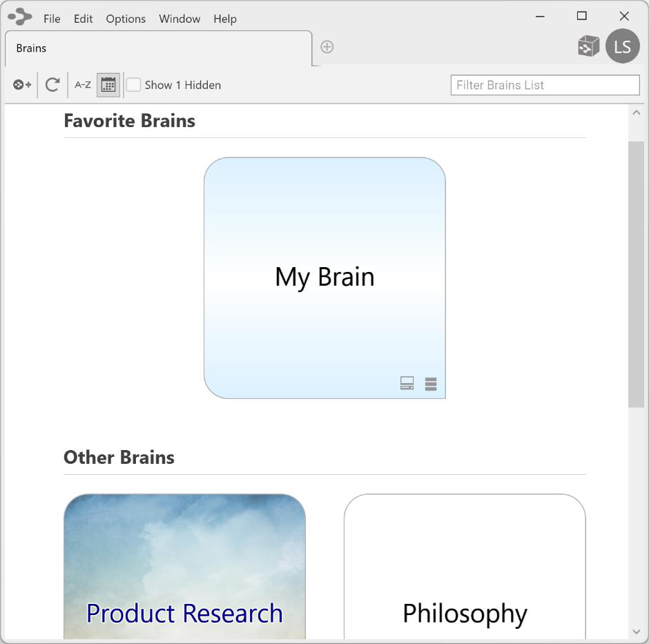Click local storage icon on My Brain

click(407, 384)
